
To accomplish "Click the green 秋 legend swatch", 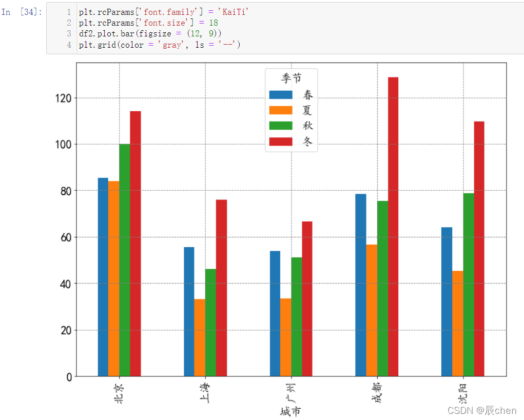I will (281, 126).
